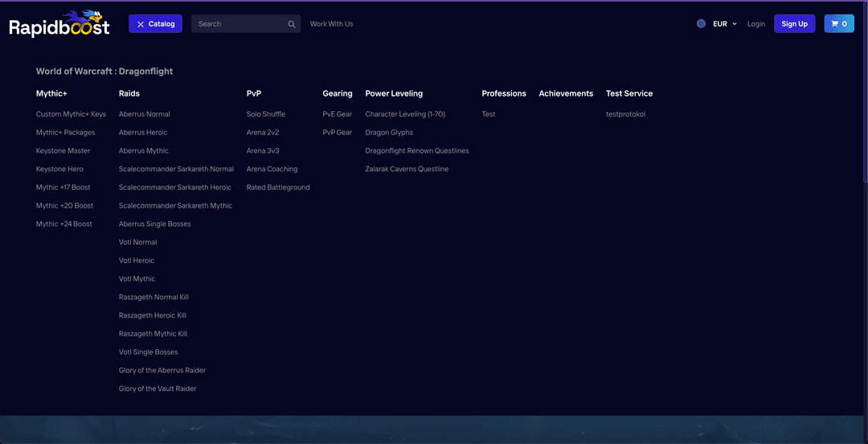This screenshot has height=444, width=868.
Task: Open the shopping cart
Action: click(839, 24)
